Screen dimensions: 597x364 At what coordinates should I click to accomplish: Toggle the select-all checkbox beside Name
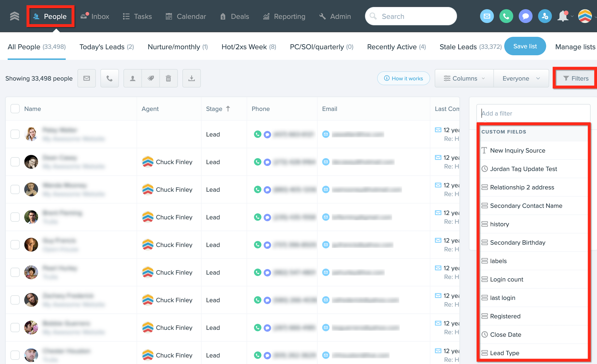click(x=15, y=109)
